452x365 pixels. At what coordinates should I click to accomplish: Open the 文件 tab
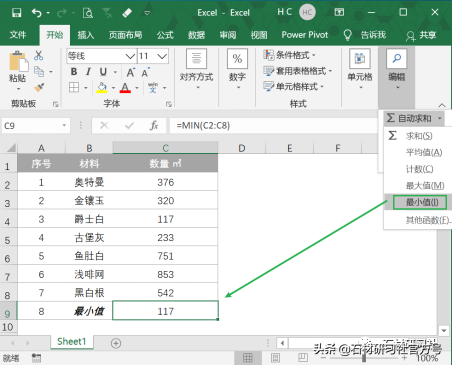point(18,35)
